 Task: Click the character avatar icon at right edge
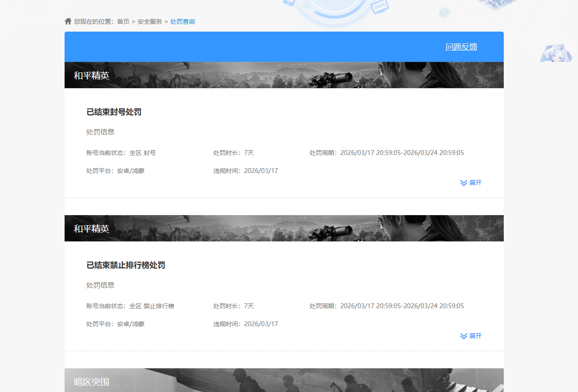(556, 53)
